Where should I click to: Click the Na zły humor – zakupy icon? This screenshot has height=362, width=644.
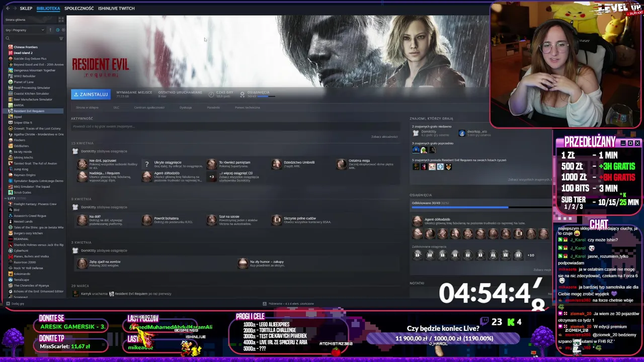coord(243,263)
